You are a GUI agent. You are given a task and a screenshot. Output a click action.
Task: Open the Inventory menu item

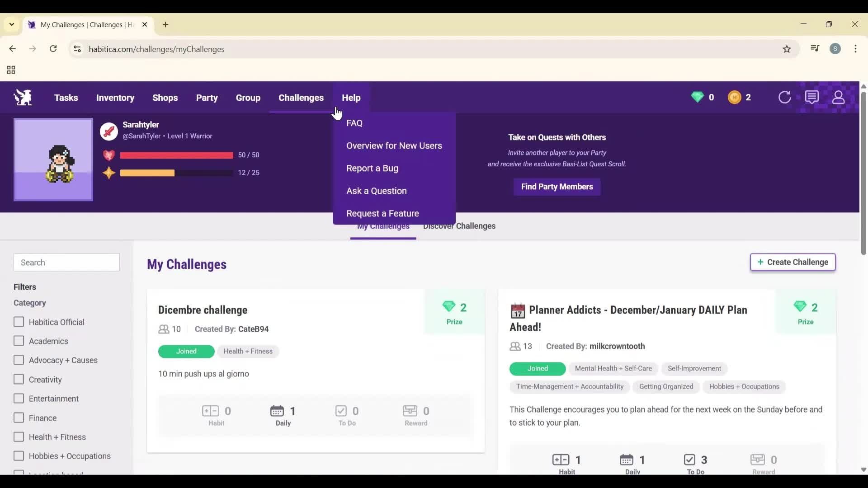click(x=115, y=98)
